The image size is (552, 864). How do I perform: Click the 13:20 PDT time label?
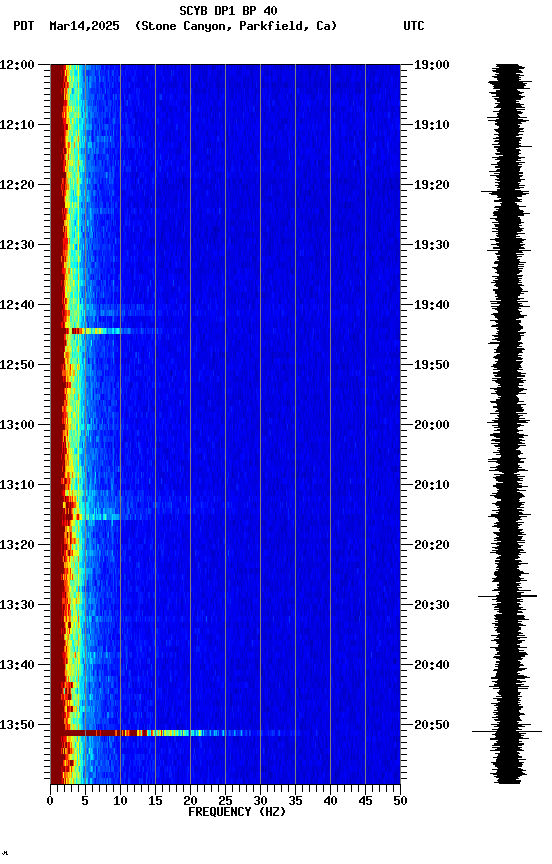pos(17,545)
